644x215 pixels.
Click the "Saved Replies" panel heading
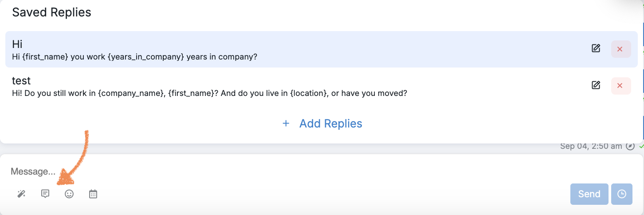(x=51, y=12)
